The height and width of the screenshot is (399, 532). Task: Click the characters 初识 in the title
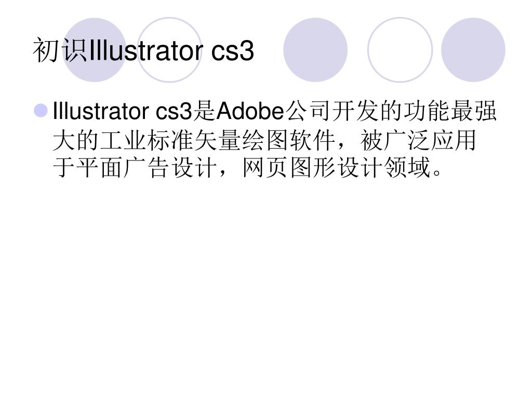(x=60, y=51)
